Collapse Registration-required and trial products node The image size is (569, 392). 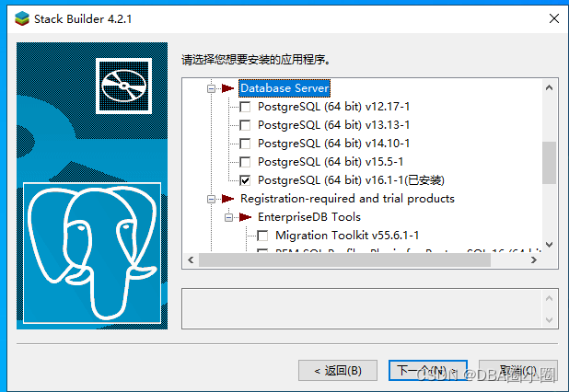point(211,199)
